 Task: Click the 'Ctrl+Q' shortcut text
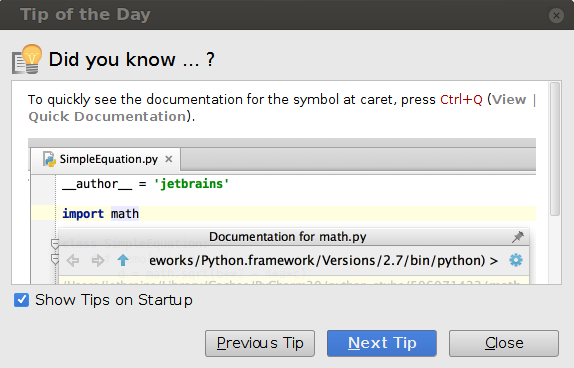461,100
